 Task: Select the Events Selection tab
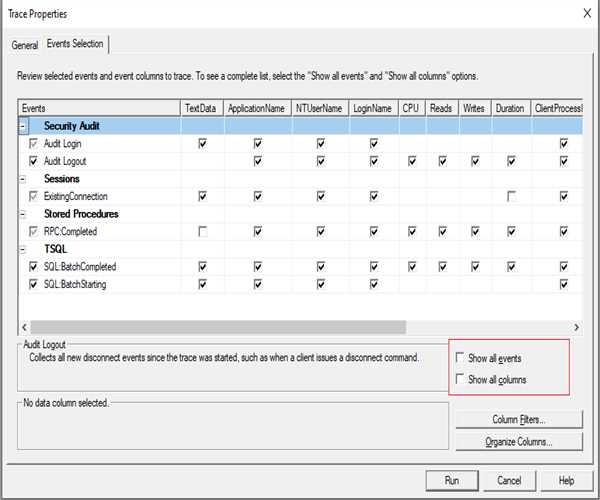(x=75, y=44)
